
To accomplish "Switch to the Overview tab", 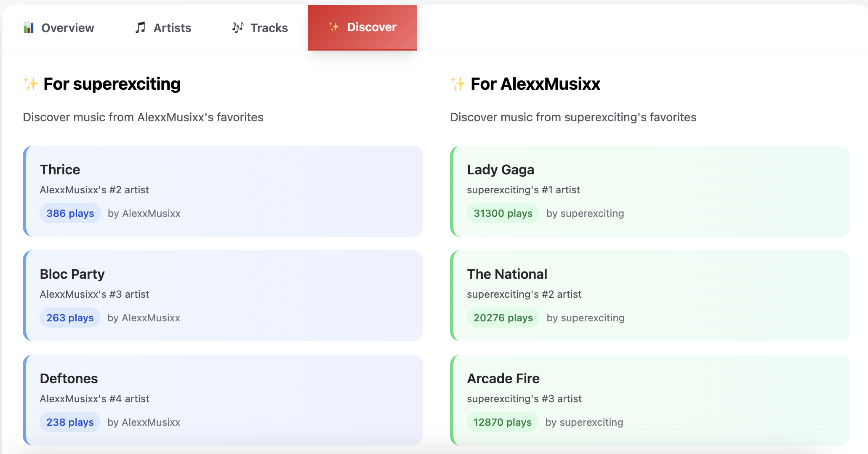I will pos(59,28).
